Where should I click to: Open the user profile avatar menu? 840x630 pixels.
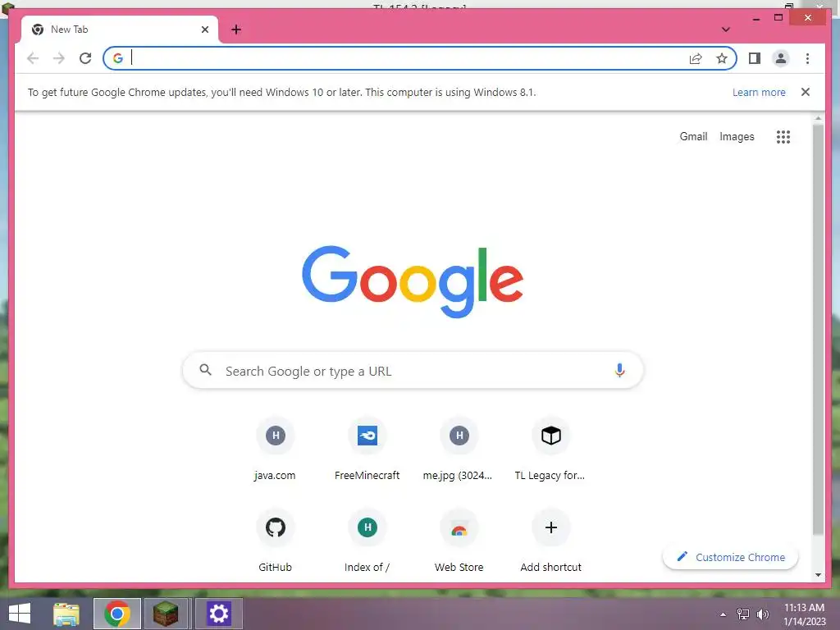[x=781, y=58]
